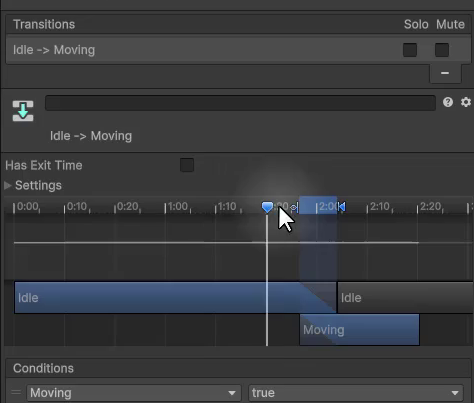
Task: Click the Idle -> Moving label under name field
Action: (91, 136)
